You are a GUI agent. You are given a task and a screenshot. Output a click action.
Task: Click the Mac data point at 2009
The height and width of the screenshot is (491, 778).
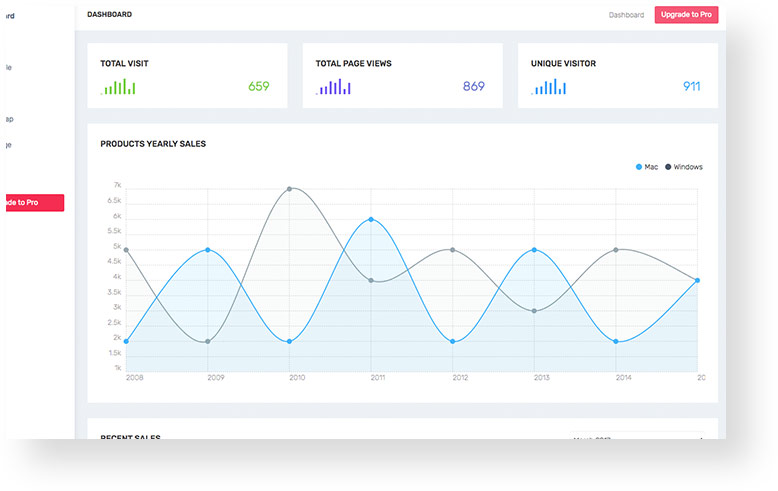(208, 250)
